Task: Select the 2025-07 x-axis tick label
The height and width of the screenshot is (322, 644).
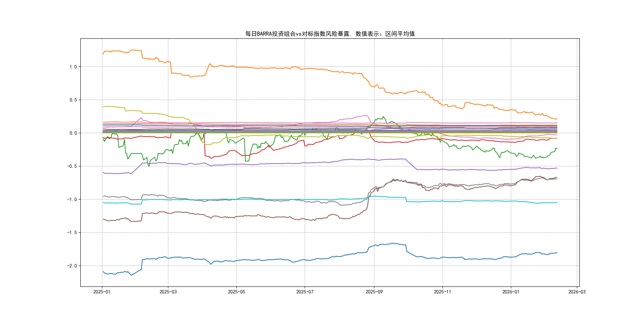Action: (305, 292)
